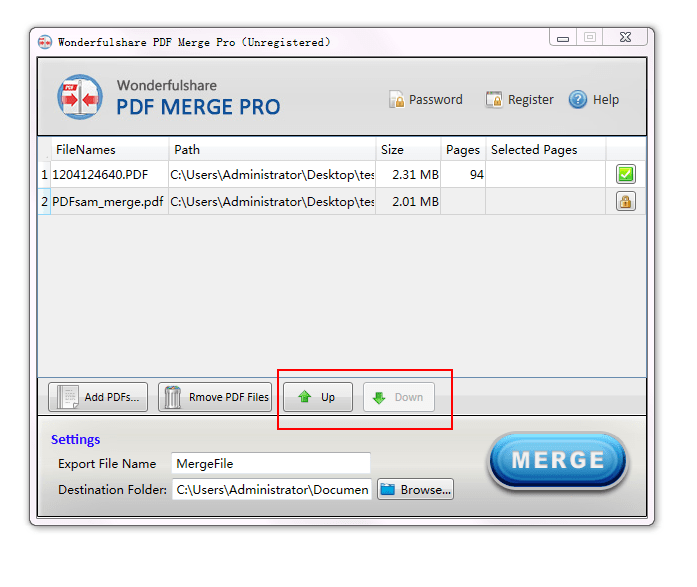Image resolution: width=697 pixels, height=587 pixels.
Task: Open the Register option
Action: pos(519,100)
